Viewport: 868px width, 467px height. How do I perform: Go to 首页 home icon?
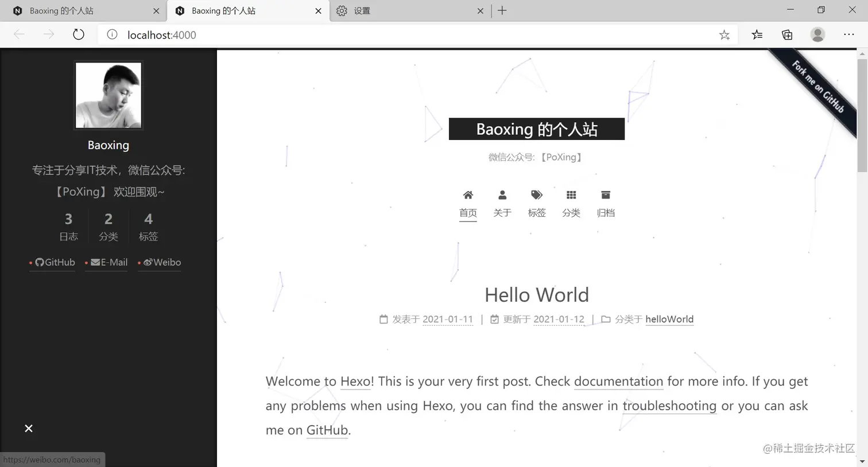point(468,195)
